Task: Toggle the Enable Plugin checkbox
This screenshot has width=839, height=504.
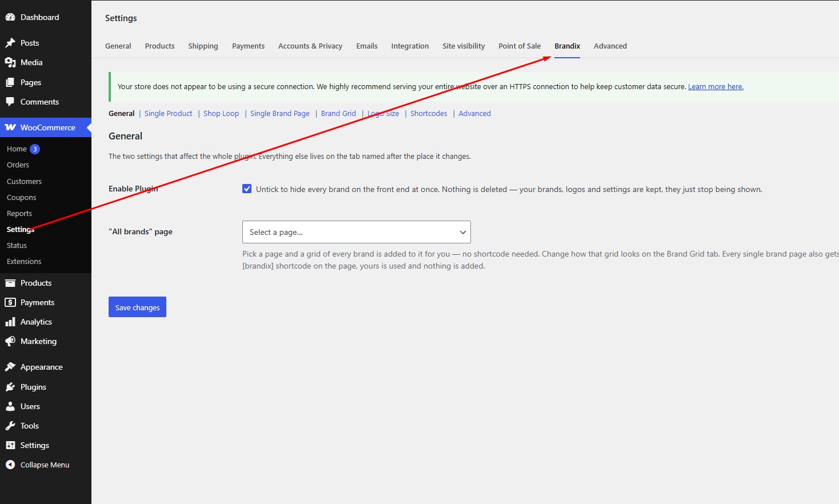Action: pos(247,189)
